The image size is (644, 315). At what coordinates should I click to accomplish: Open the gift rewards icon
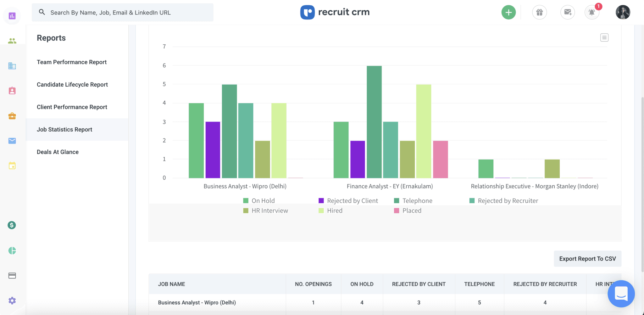coord(539,13)
